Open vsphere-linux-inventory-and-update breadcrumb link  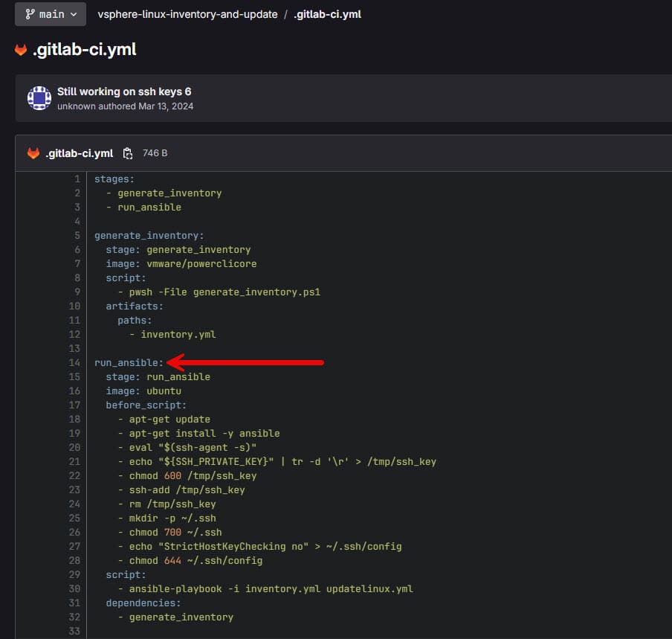[187, 14]
